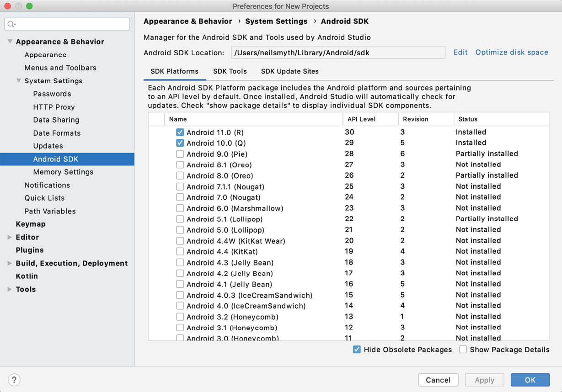Sort by the API Level column header

point(370,119)
